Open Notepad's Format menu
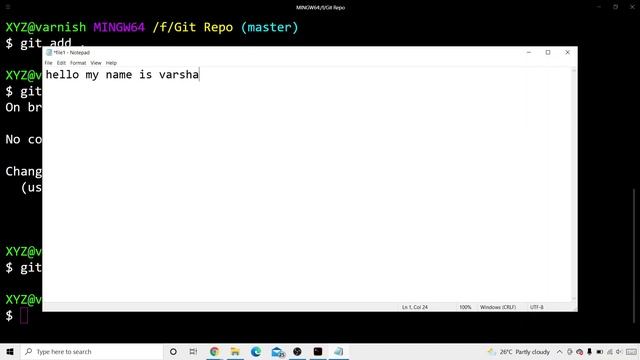The height and width of the screenshot is (360, 640). click(78, 63)
